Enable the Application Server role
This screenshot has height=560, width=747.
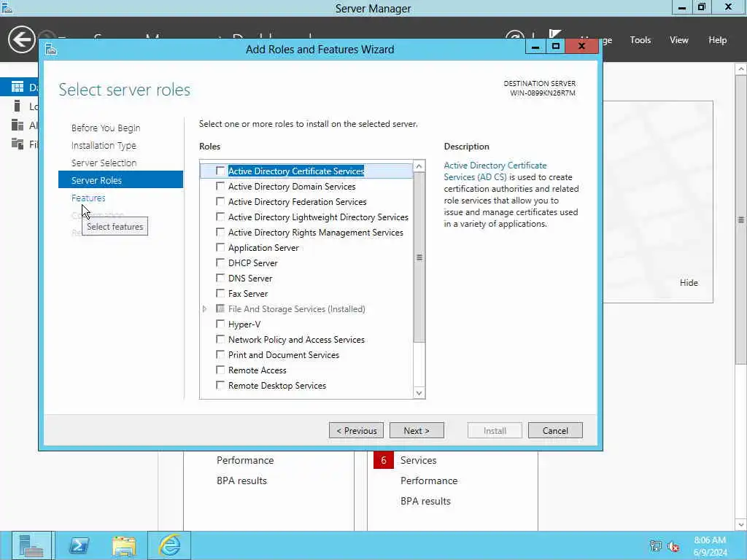(220, 247)
